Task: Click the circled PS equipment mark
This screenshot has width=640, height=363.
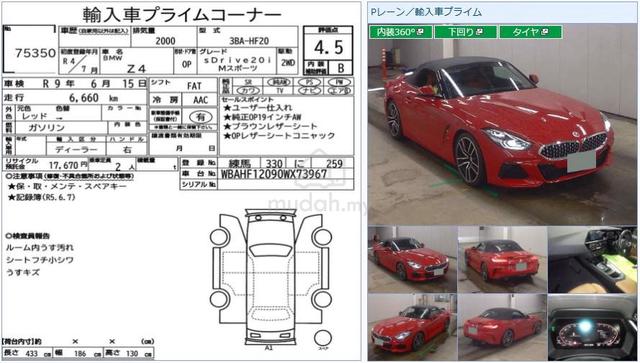Action: pos(309,82)
